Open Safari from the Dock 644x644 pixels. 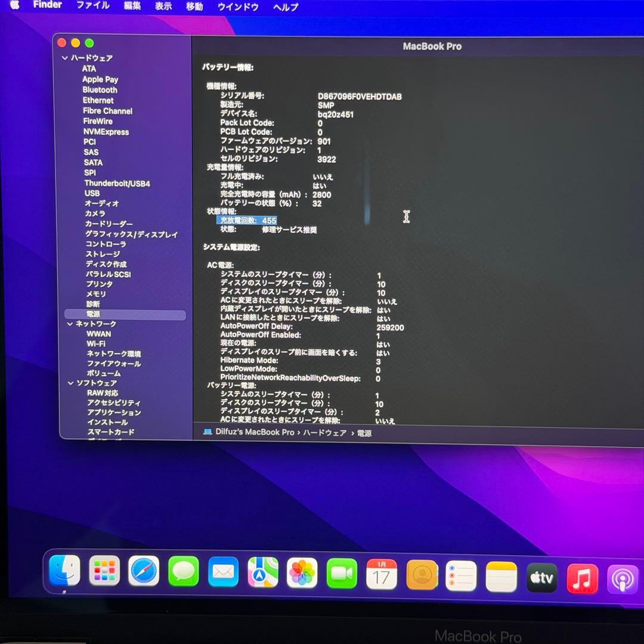click(144, 573)
